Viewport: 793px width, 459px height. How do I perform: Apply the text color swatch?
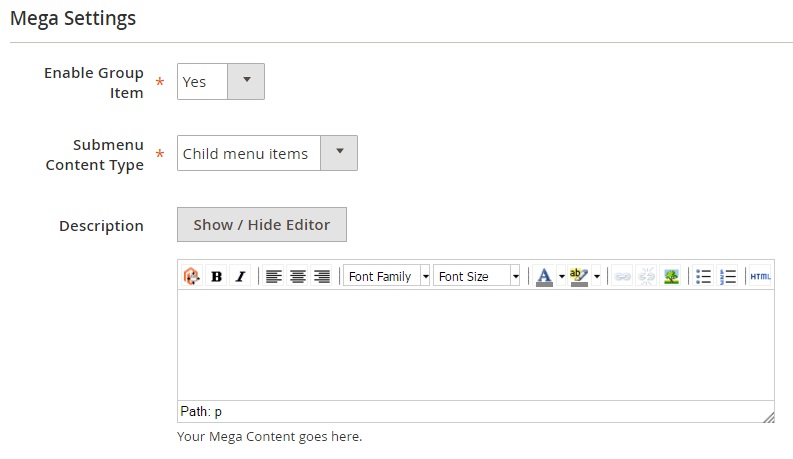click(x=544, y=277)
